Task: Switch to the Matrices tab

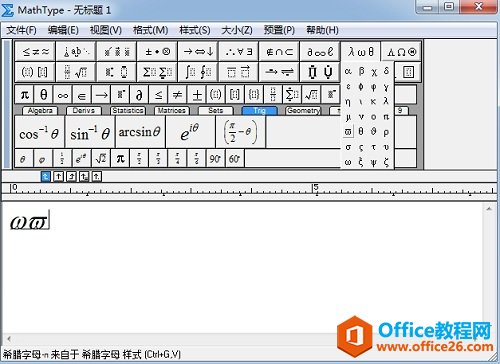Action: click(172, 111)
